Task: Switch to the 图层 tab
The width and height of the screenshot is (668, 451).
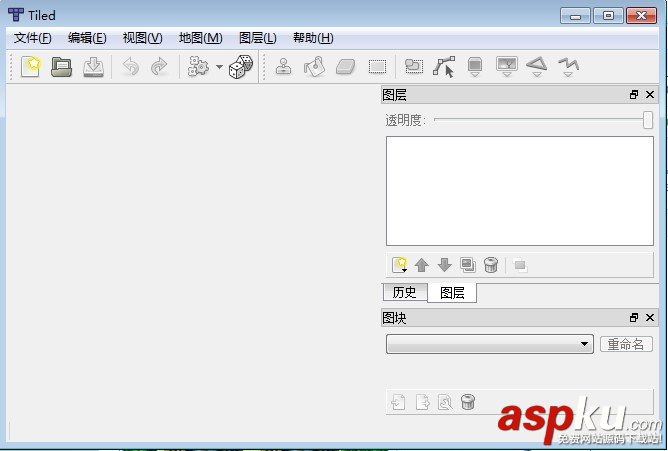Action: click(x=452, y=293)
